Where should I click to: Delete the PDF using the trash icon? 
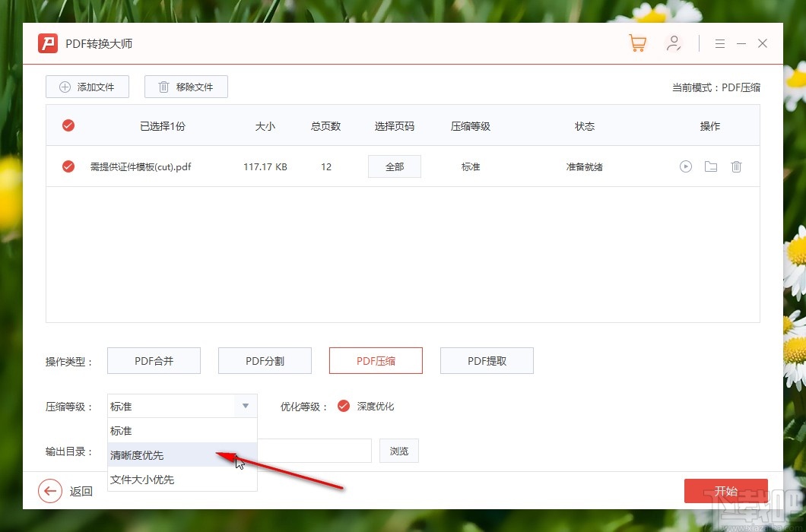point(735,166)
